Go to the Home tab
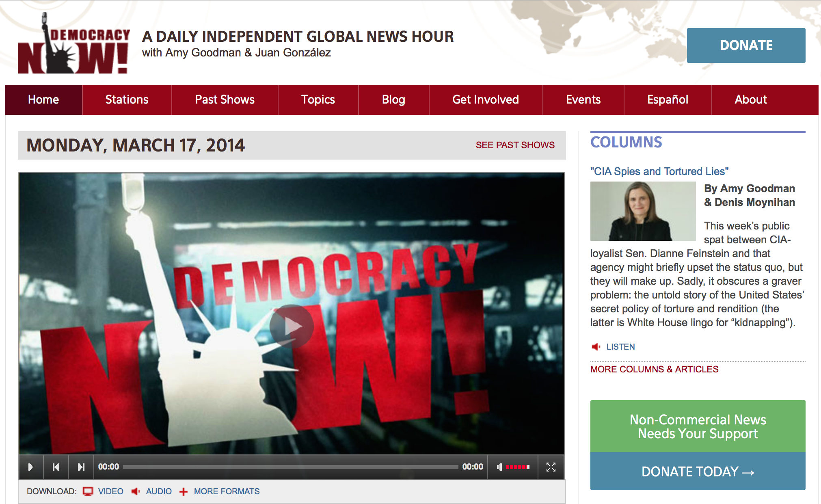The image size is (821, 504). point(43,100)
